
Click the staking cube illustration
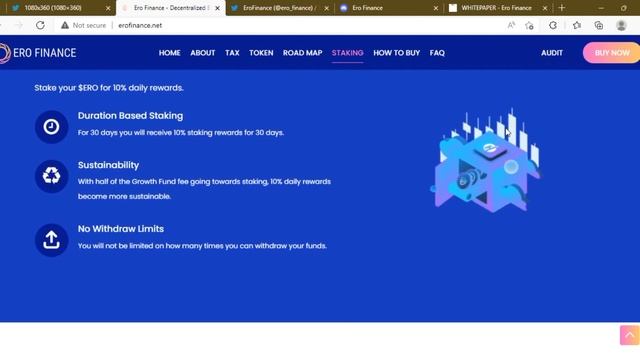pos(486,160)
